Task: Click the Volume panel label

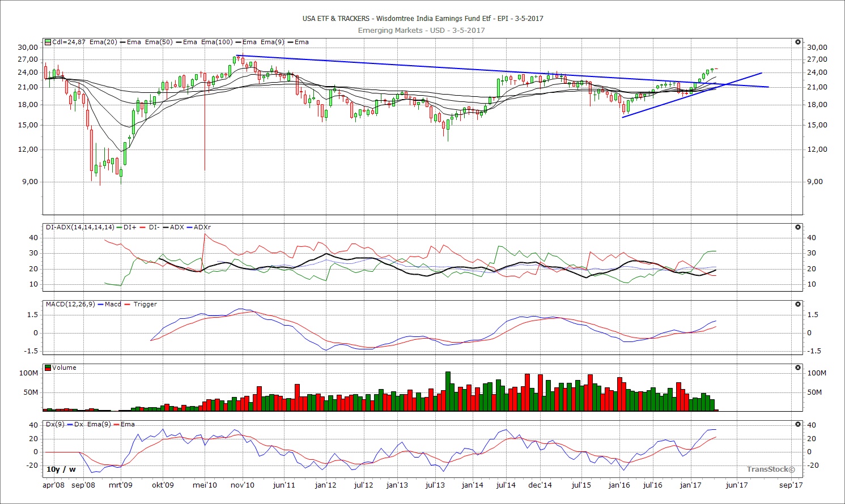Action: (64, 368)
